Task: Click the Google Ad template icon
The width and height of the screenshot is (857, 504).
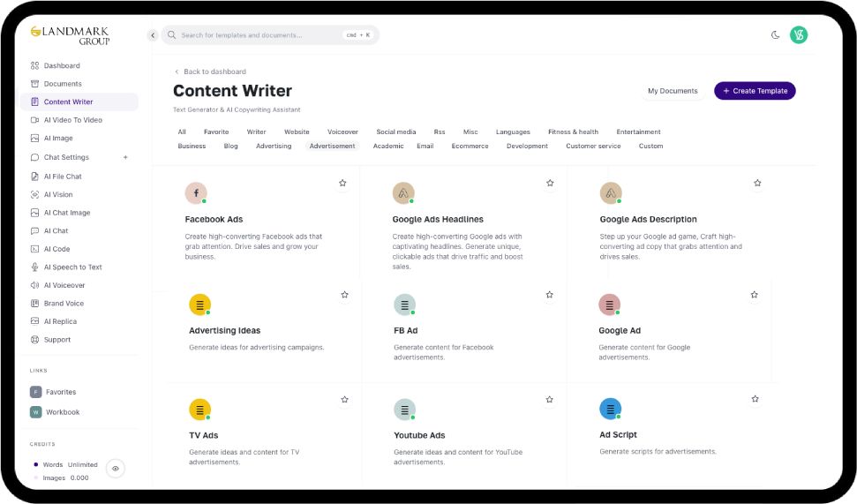Action: click(609, 305)
